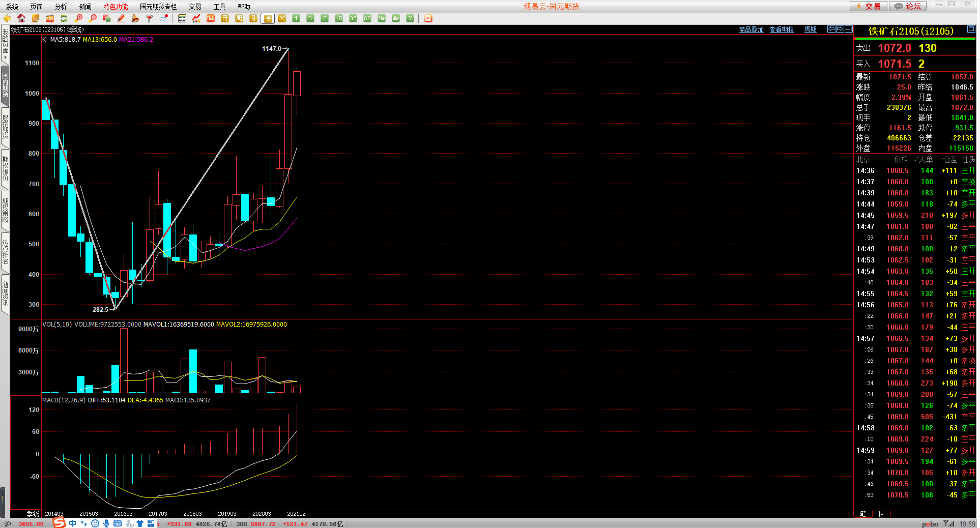This screenshot has height=528, width=980.
Task: Click the input method microphone icon
Action: click(106, 523)
